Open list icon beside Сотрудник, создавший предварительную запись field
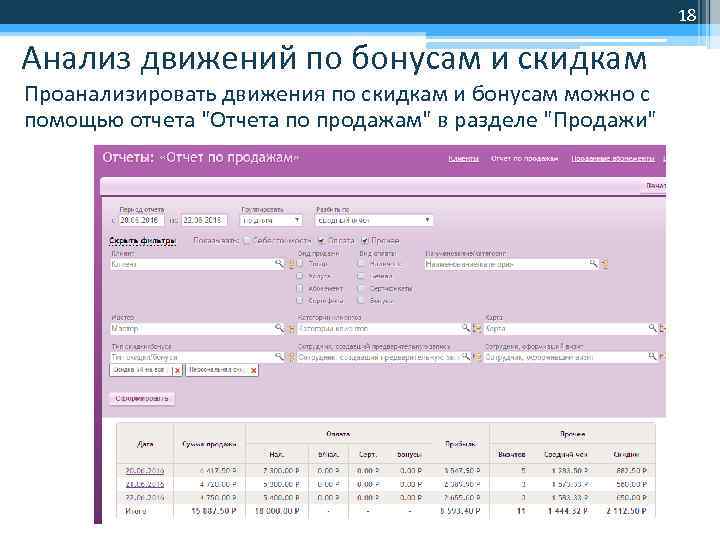This screenshot has height=540, width=720. tap(477, 357)
